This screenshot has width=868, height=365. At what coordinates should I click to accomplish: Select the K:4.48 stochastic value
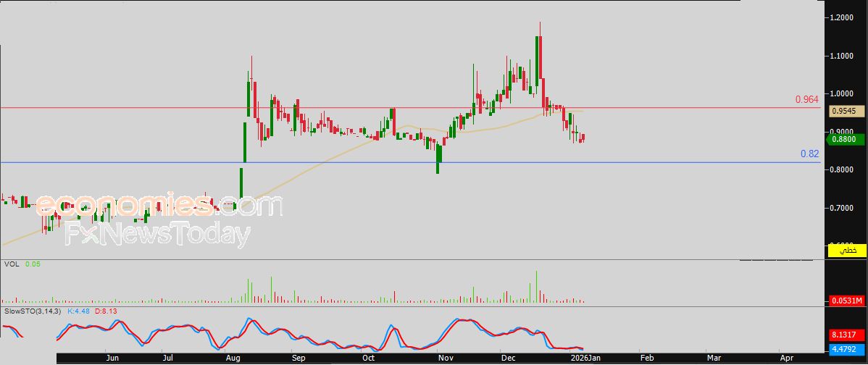point(78,311)
